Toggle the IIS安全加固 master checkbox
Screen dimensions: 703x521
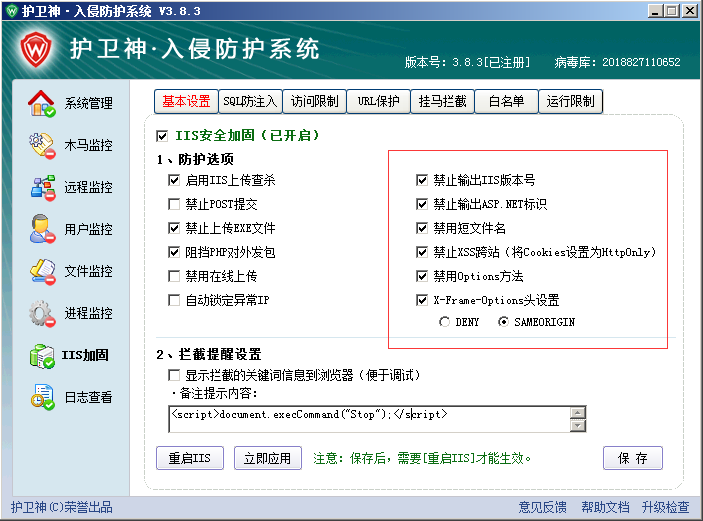point(162,135)
